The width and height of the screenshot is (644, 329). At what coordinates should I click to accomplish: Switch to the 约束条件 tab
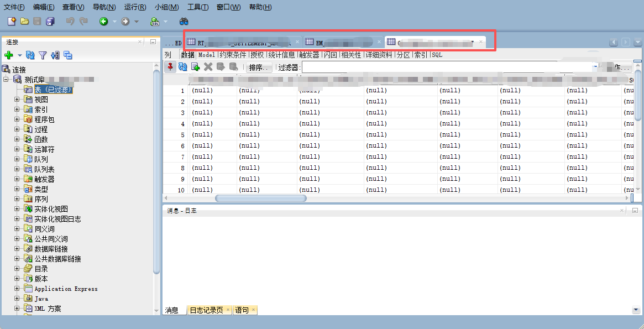[233, 55]
